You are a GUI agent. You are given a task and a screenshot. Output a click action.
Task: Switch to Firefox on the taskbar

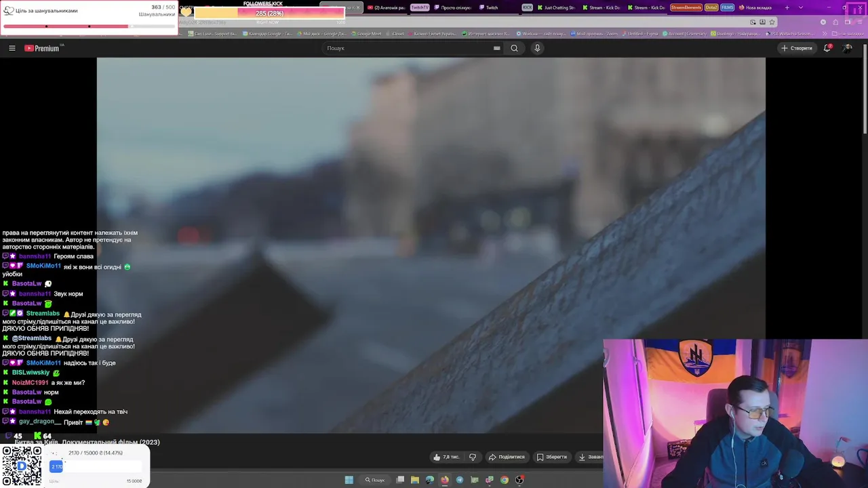click(444, 480)
